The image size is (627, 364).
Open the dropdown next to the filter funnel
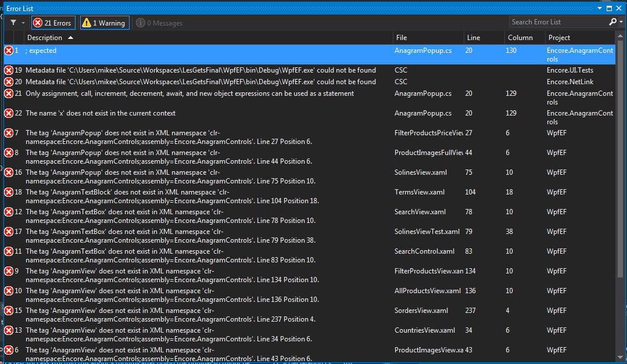click(22, 22)
